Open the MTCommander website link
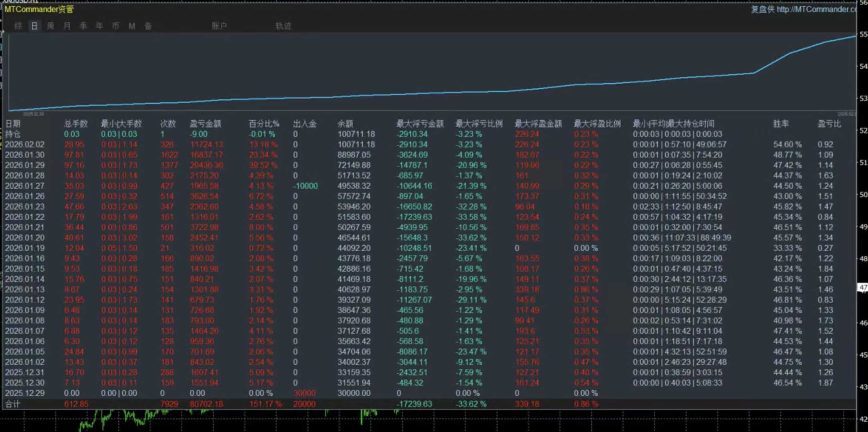Screen dimensions: 868x432 (x=816, y=9)
